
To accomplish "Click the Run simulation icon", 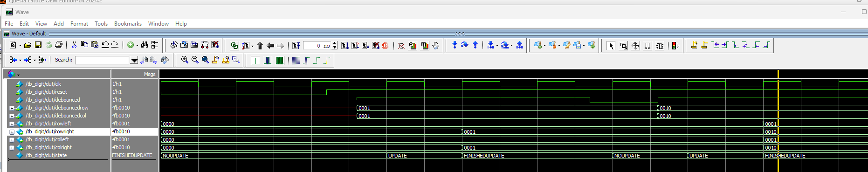I will click(345, 46).
